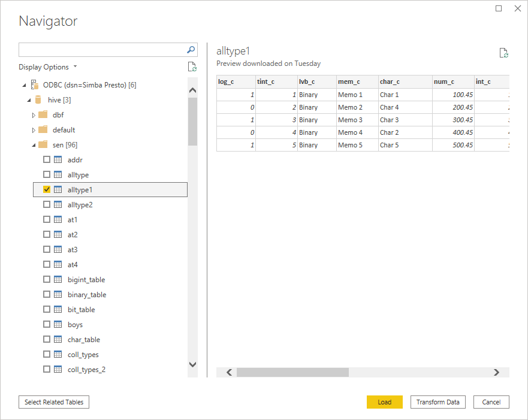Screen dimensions: 528x420
Task: Collapse the ODBC (dsn=Simba Presto) node
Action: pos(24,85)
